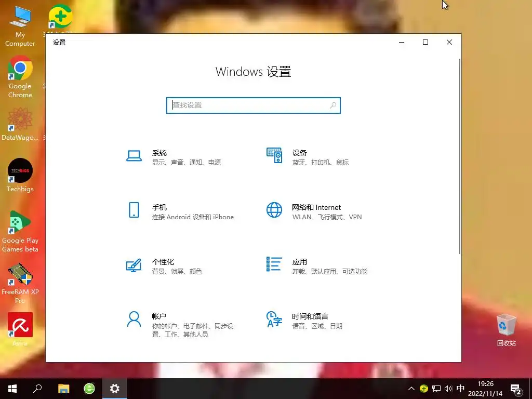
Task: Open the 系统 settings category label
Action: pos(159,153)
